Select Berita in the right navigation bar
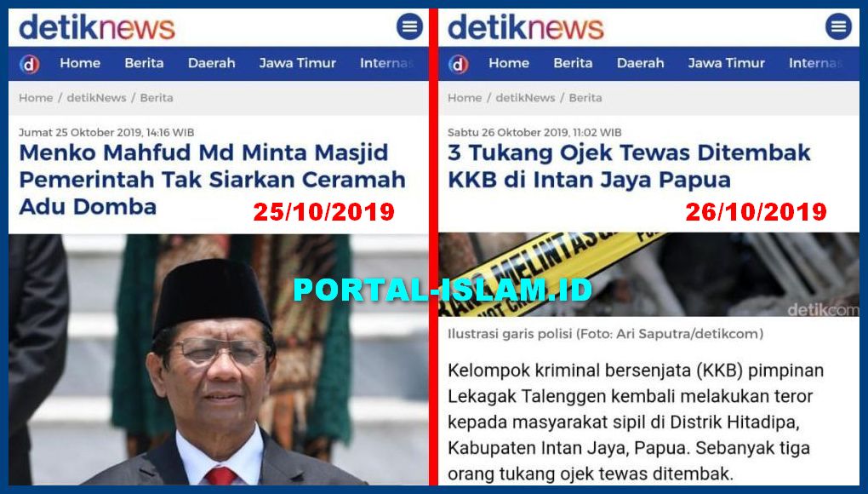The image size is (868, 494). point(573,63)
